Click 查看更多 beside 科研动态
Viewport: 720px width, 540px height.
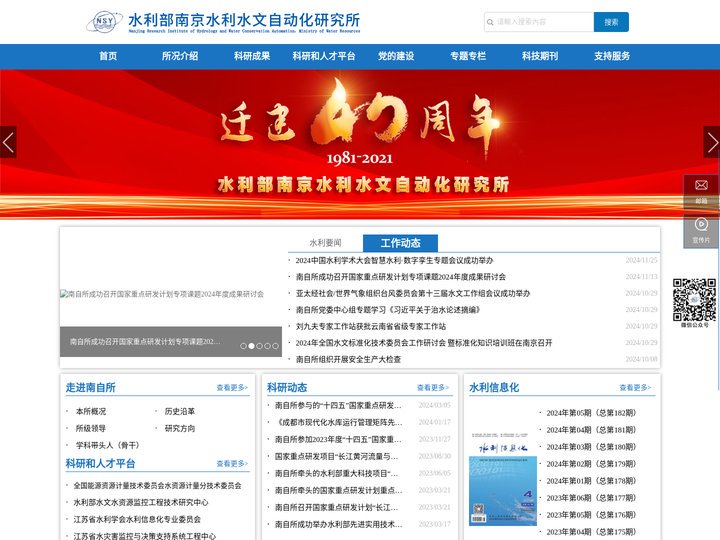[x=433, y=388]
